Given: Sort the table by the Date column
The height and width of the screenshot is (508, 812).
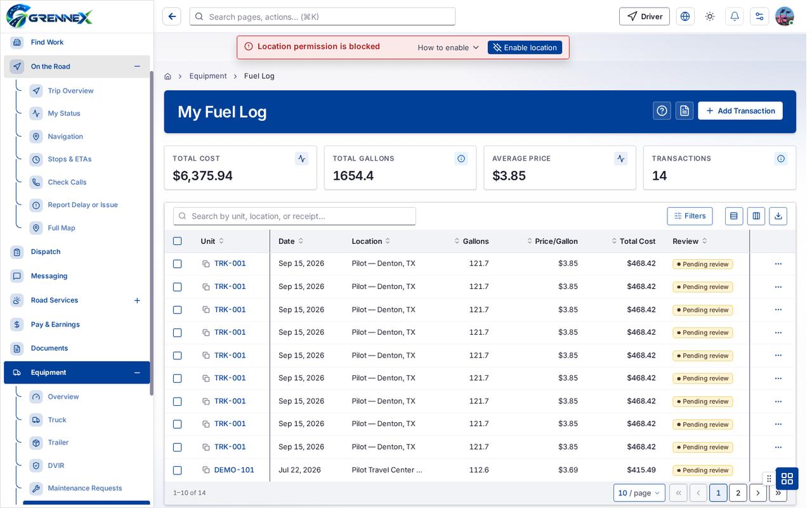Looking at the screenshot, I should 291,241.
